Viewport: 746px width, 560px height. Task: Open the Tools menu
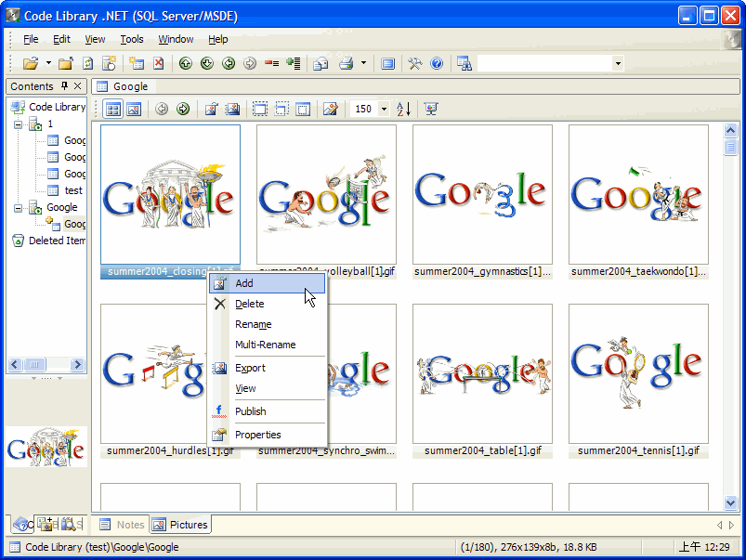tap(132, 39)
